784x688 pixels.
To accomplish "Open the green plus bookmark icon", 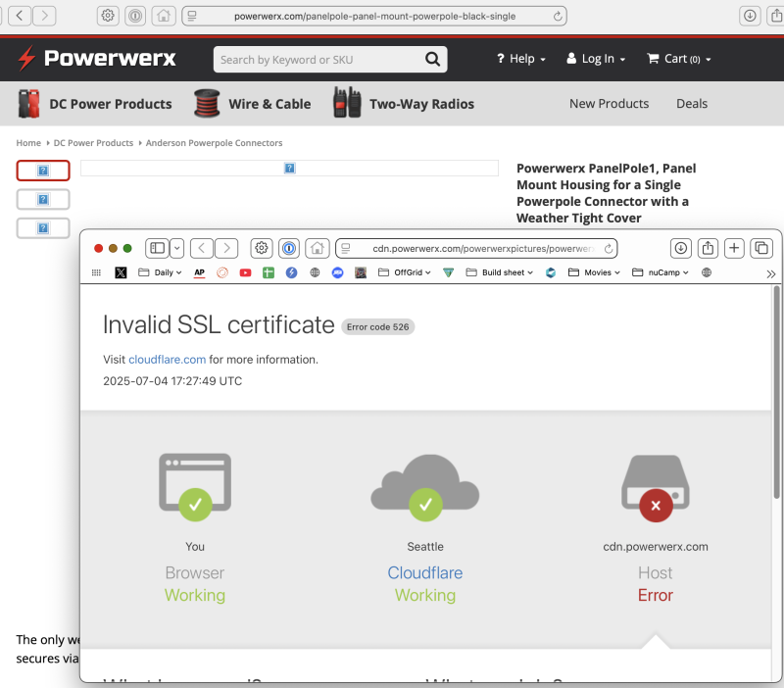I will [x=269, y=272].
